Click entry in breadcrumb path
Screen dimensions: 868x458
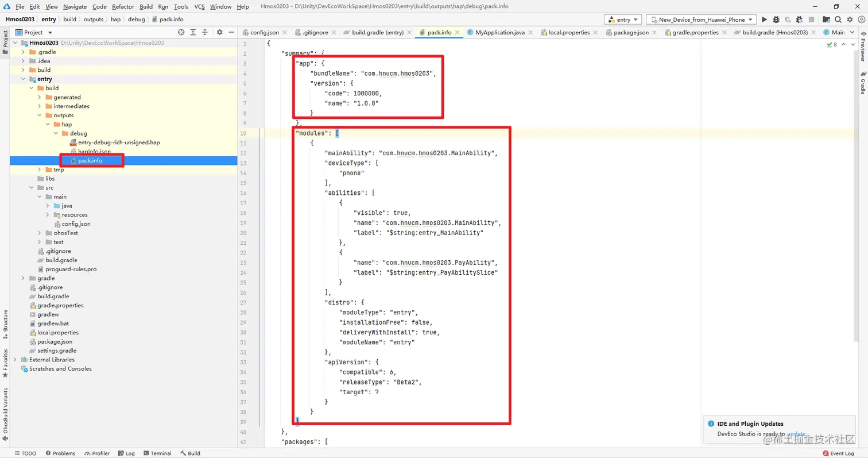point(49,20)
